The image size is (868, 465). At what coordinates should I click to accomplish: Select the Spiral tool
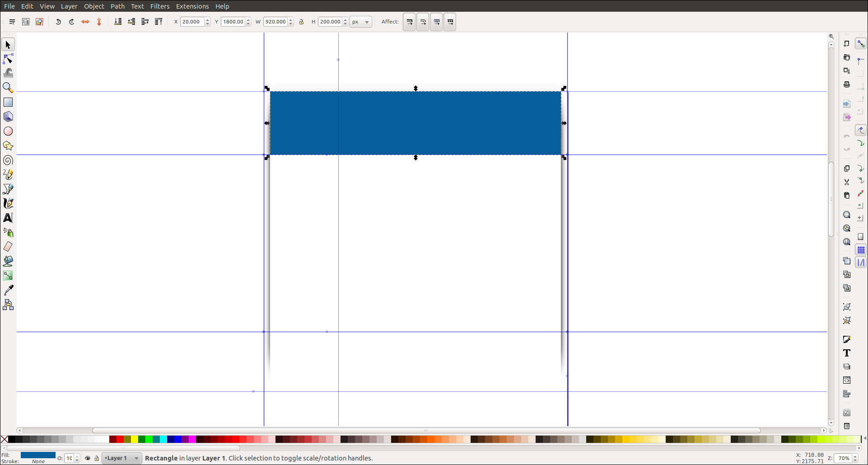coord(8,160)
